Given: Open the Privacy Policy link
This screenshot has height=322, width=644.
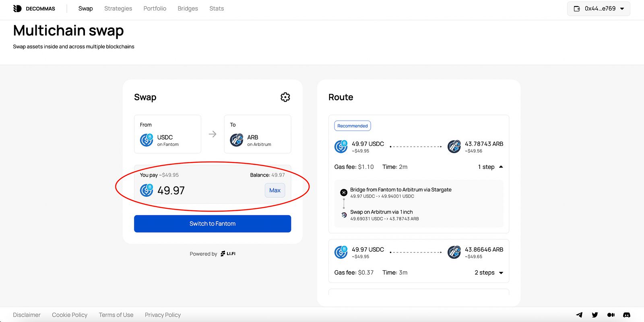Looking at the screenshot, I should point(163,315).
